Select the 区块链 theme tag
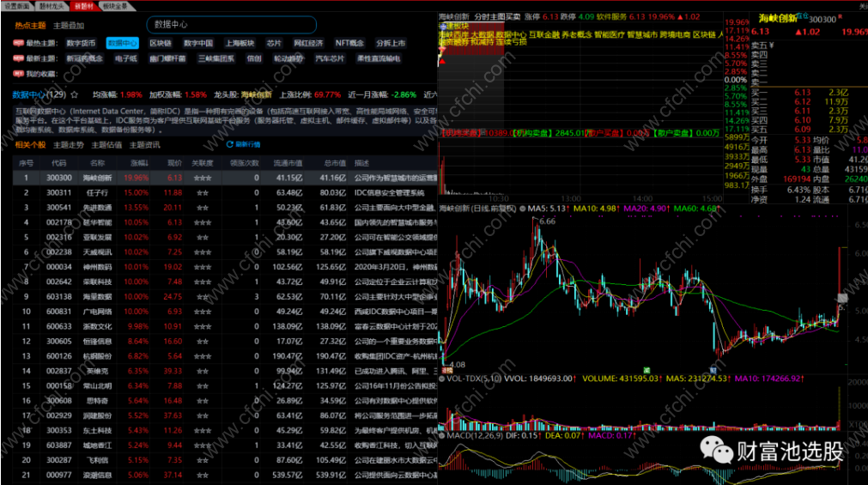 [160, 43]
